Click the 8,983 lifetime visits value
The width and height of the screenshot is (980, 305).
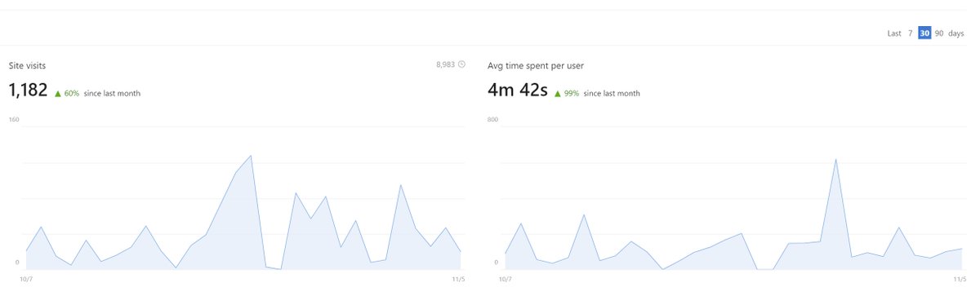(445, 64)
